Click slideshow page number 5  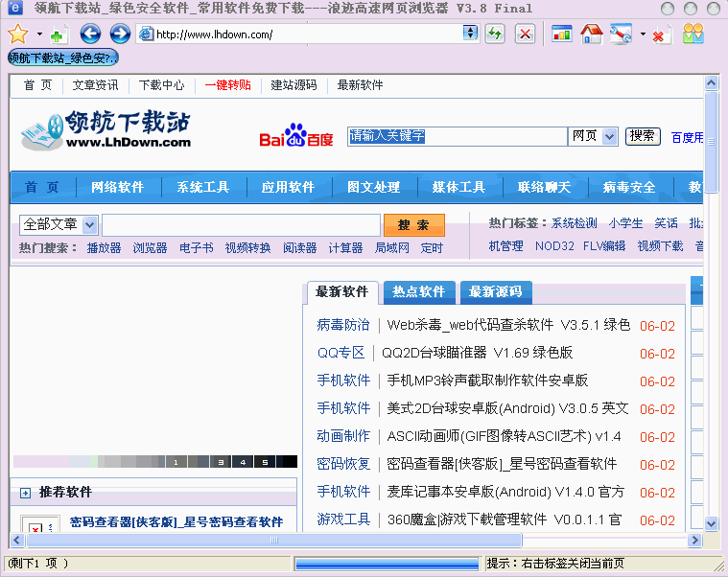click(265, 462)
